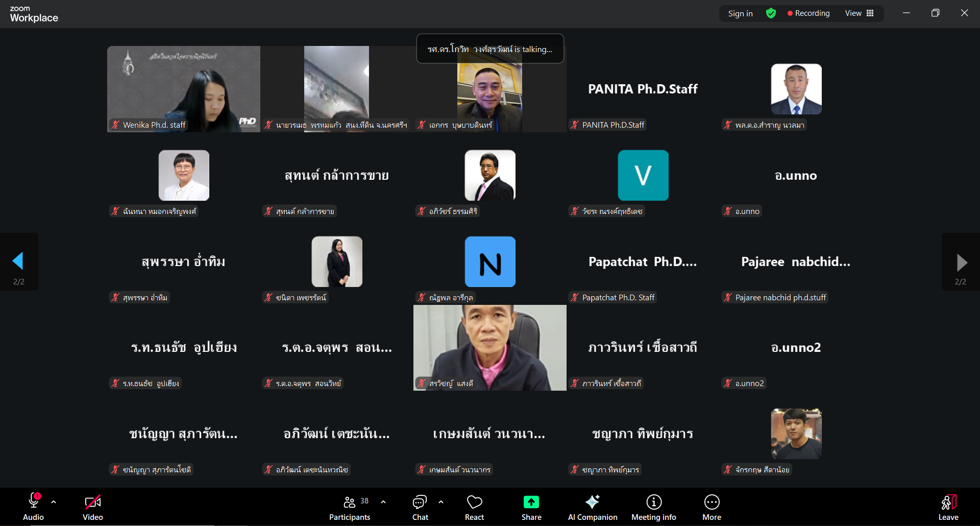Expand the caret next to Chat
980x526 pixels.
pyautogui.click(x=441, y=502)
